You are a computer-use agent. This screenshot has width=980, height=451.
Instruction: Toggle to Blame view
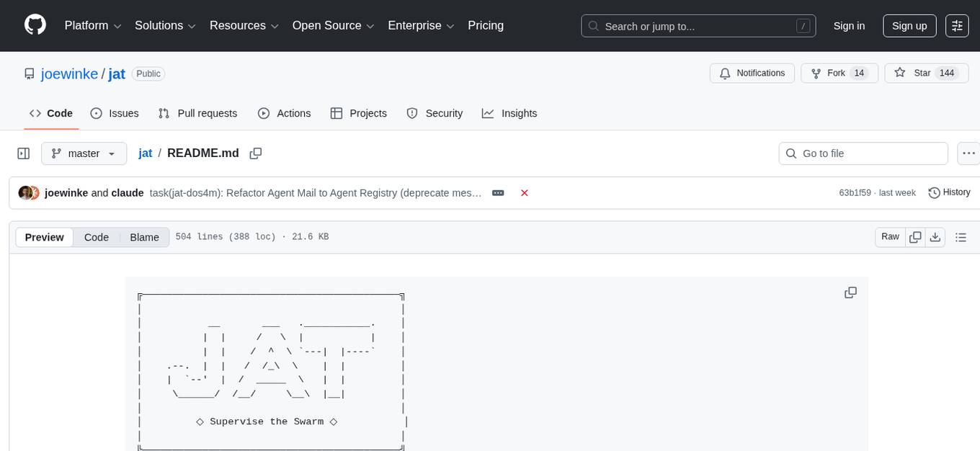[144, 237]
